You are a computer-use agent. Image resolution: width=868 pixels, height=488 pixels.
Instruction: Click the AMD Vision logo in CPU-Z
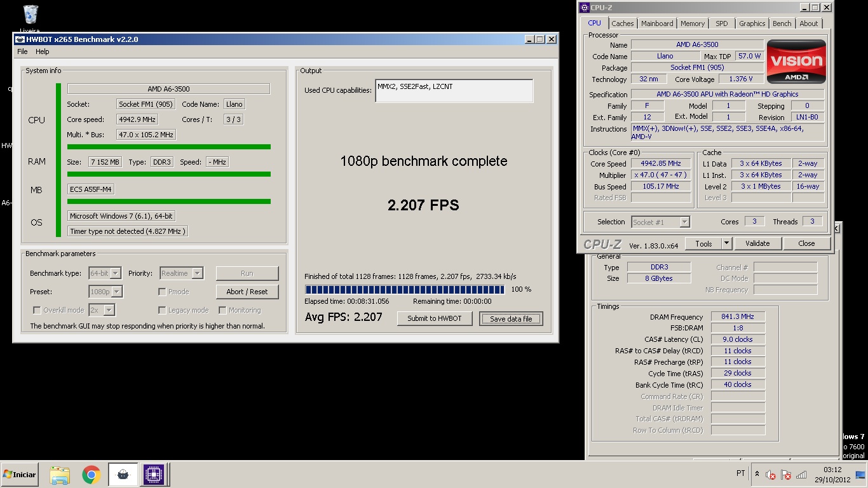coord(796,62)
